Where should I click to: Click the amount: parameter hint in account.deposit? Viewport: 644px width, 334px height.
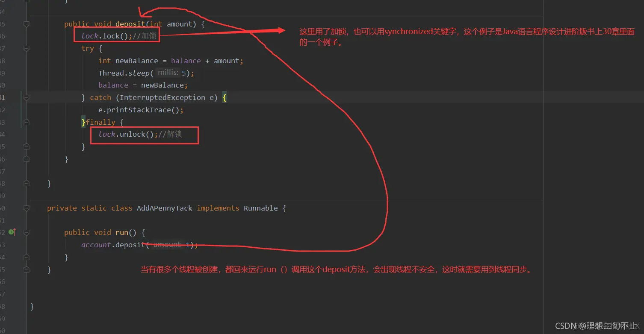point(168,244)
